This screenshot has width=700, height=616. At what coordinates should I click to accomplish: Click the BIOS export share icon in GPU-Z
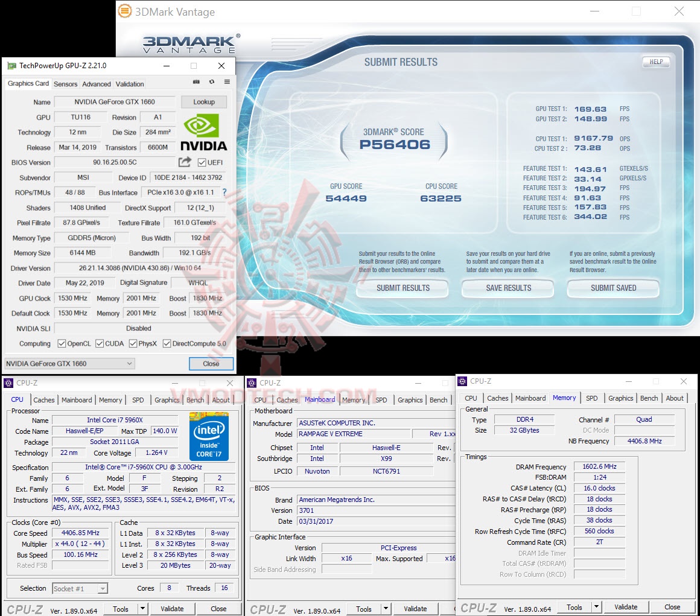[185, 162]
